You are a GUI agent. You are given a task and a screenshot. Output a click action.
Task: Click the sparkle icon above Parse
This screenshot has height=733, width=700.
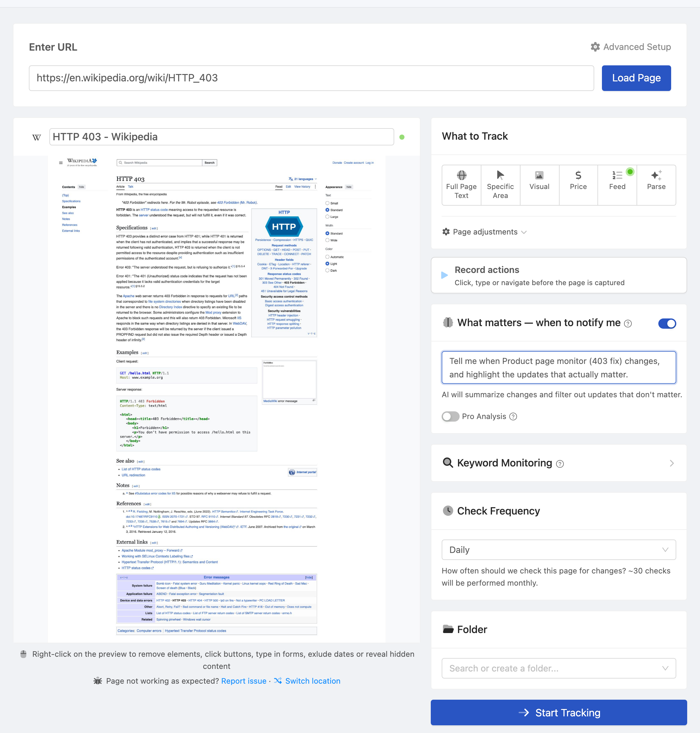[656, 175]
